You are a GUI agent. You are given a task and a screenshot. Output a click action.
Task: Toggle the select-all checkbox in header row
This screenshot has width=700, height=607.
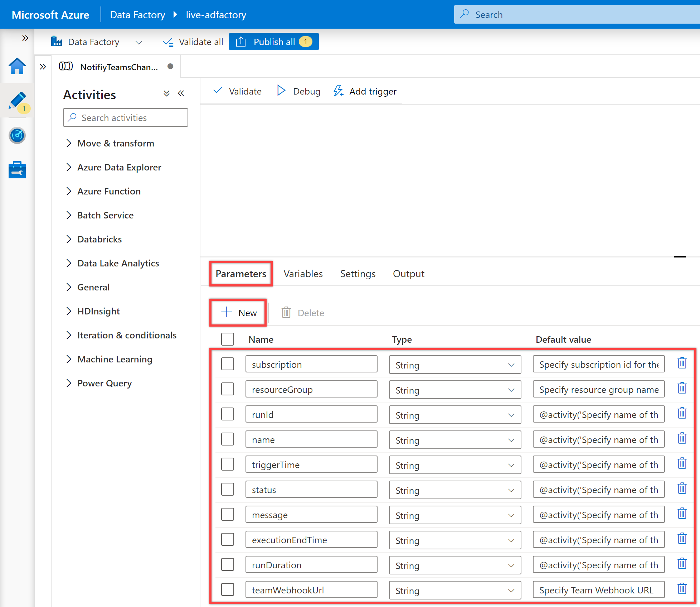[x=229, y=338]
